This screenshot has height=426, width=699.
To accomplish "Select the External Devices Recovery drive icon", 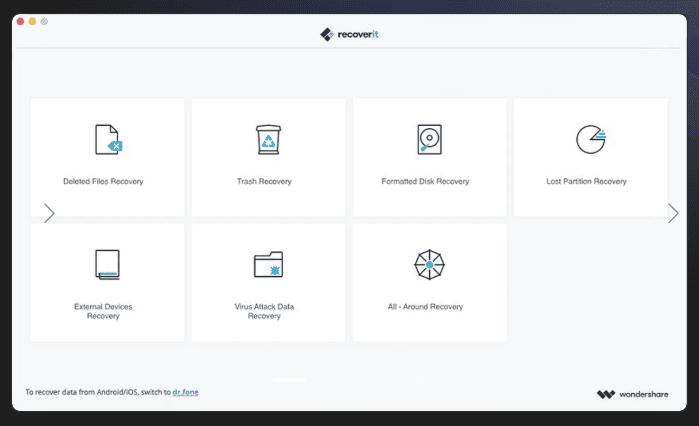I will (x=107, y=265).
